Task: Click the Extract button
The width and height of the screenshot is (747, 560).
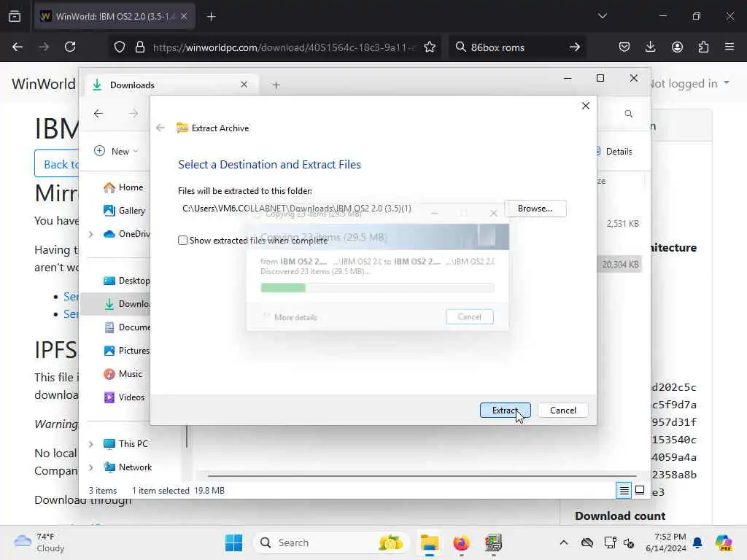Action: tap(505, 410)
